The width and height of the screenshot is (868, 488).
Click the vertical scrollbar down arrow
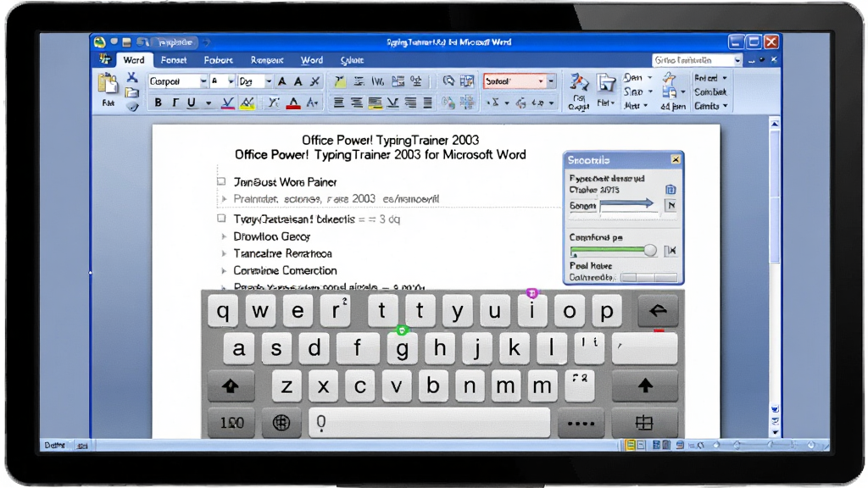click(x=775, y=433)
